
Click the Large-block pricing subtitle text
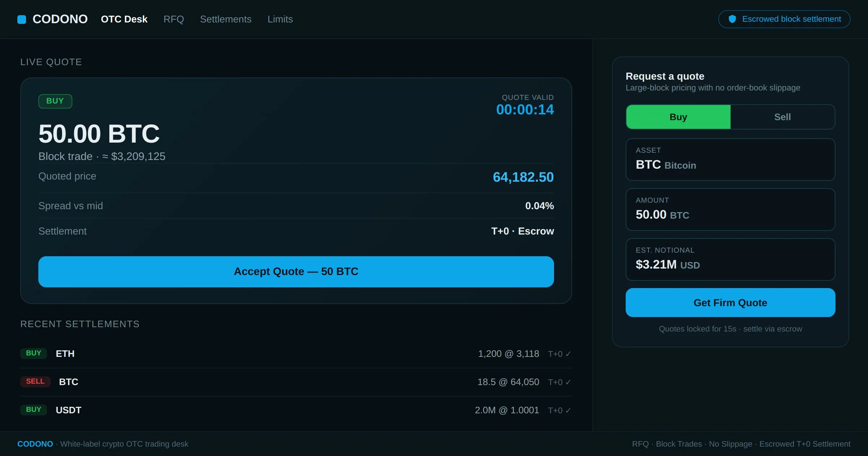click(713, 88)
